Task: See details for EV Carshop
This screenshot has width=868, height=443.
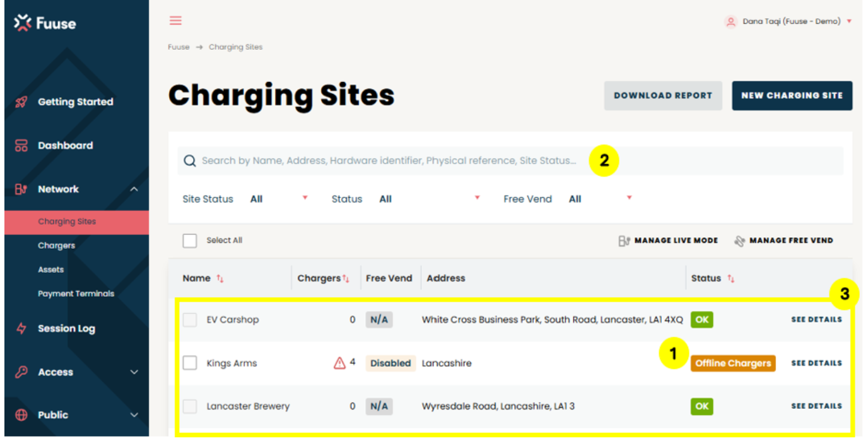Action: point(817,320)
